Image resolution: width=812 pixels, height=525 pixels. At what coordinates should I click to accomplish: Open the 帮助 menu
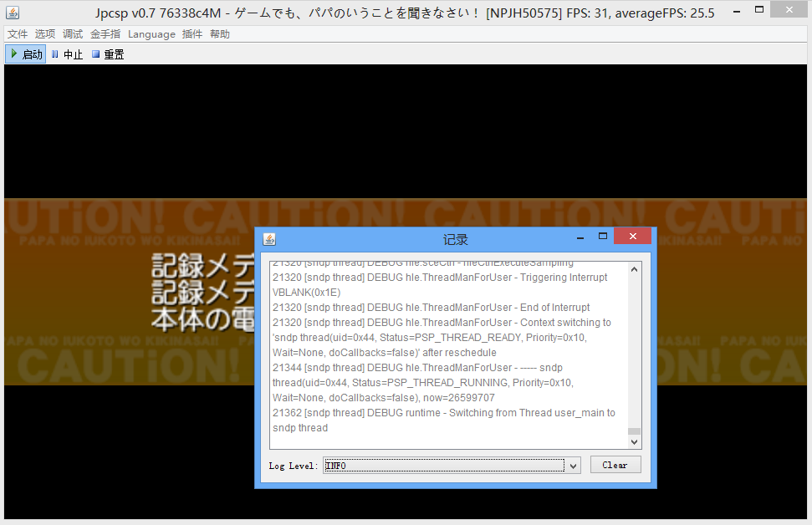(x=220, y=34)
